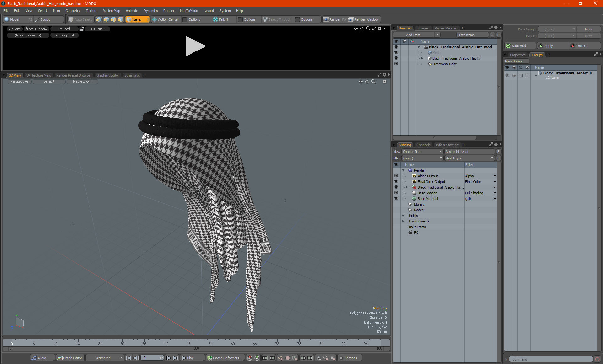Click Assign Material button
The height and width of the screenshot is (364, 603).
click(x=470, y=152)
